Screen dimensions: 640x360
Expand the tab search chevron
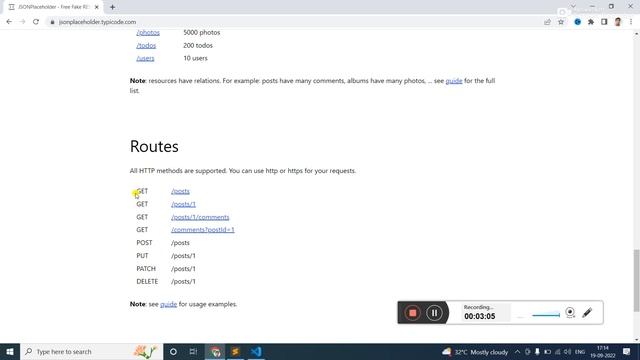click(x=573, y=7)
